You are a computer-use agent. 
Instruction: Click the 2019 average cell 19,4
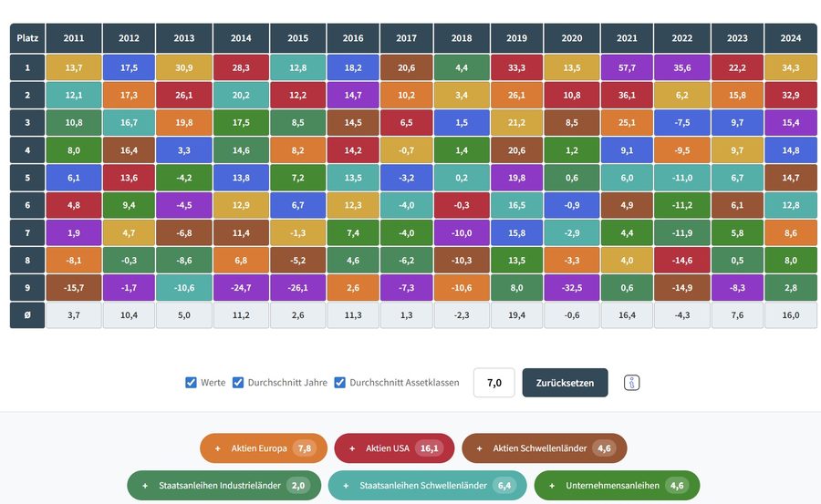pos(517,315)
